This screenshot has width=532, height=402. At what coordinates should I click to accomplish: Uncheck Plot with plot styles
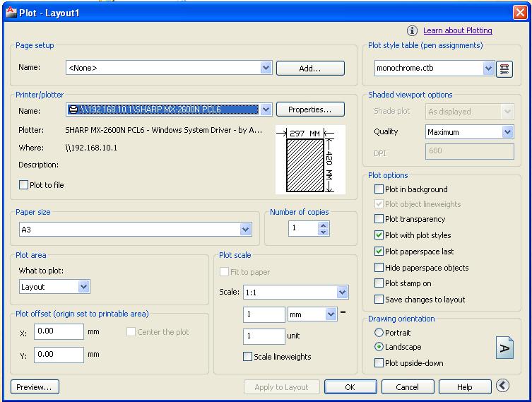[x=379, y=235]
